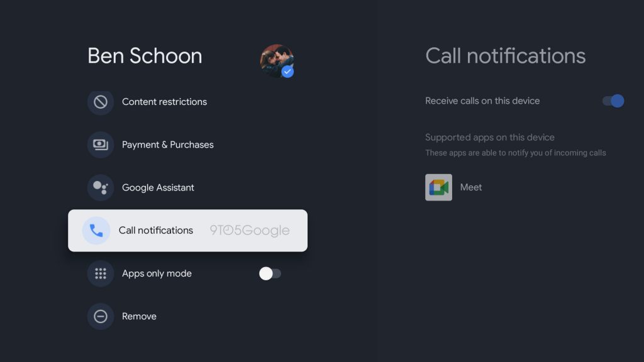
Task: Click the Payment & Purchases money icon
Action: pos(101,145)
